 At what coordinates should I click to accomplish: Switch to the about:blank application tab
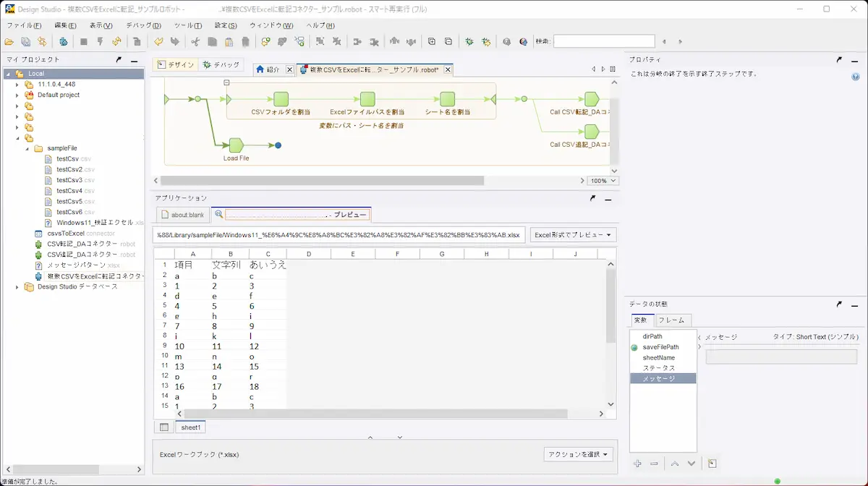click(x=182, y=215)
